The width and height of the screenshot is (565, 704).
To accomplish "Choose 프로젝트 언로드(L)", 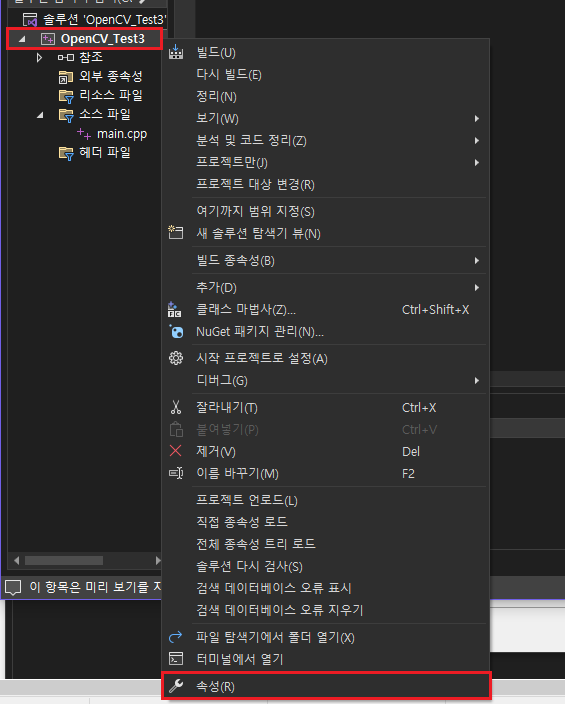I will tap(326, 500).
